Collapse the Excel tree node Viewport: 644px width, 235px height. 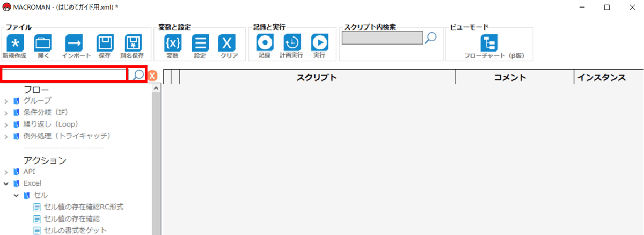[6, 183]
